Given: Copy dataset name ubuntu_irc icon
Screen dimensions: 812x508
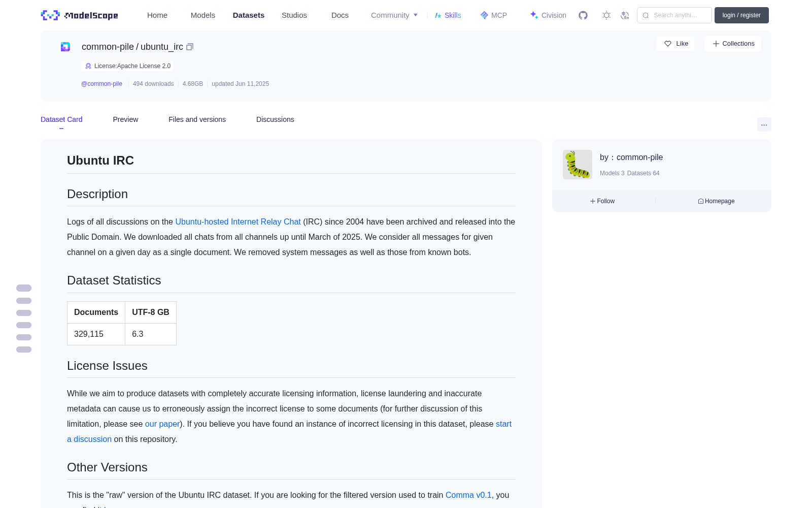Looking at the screenshot, I should 190,47.
